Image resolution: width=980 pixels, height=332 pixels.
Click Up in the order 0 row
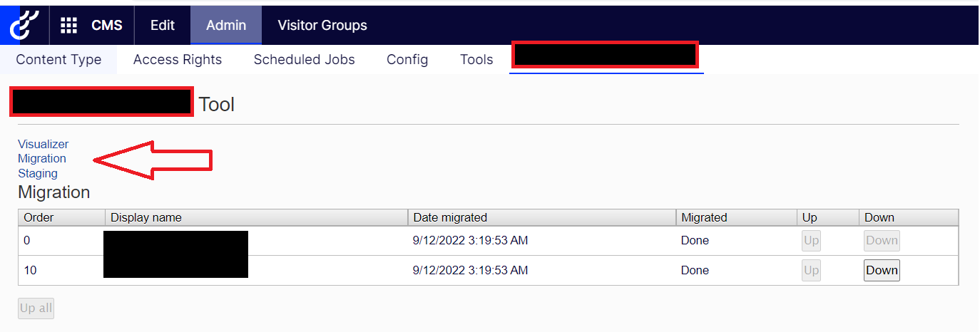pyautogui.click(x=811, y=241)
